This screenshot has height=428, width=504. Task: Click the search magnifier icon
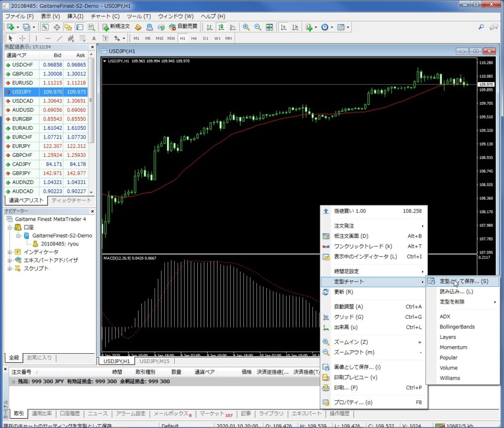click(x=481, y=27)
